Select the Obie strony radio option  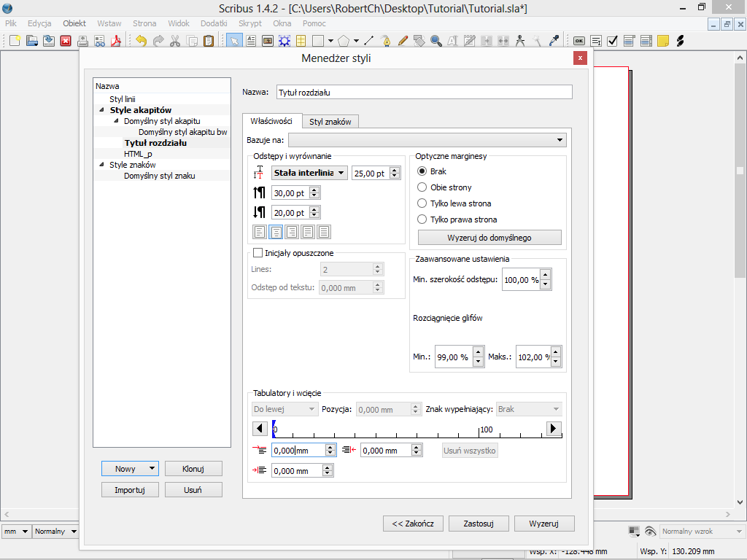[422, 187]
